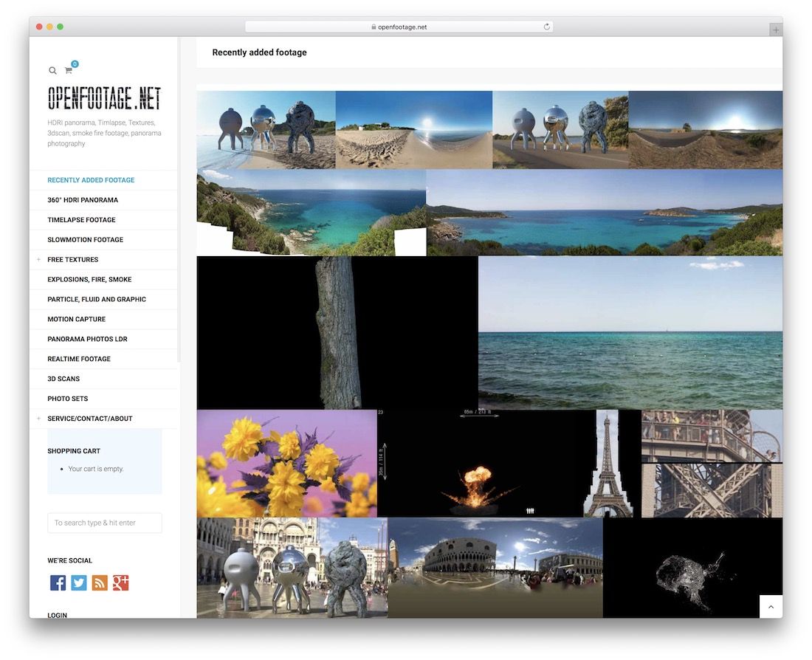Viewport: 812px width, 660px height.
Task: Open Recently Added Footage menu item
Action: (91, 180)
